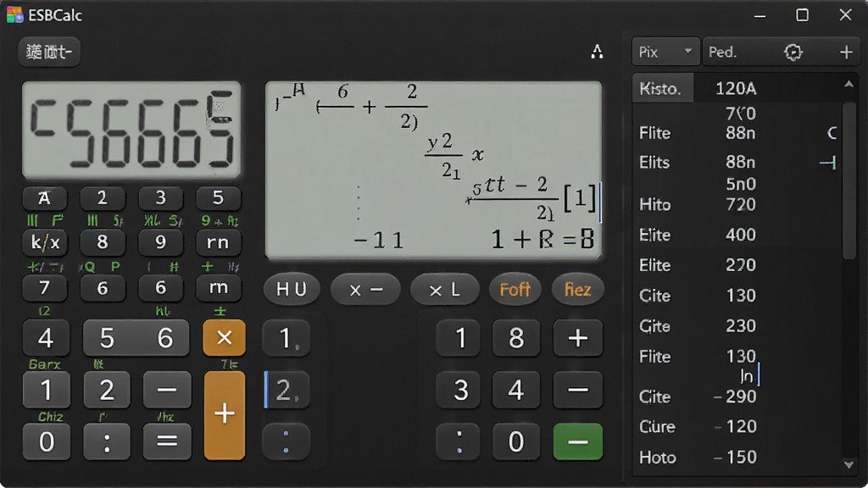Screen dimensions: 868x488
Task: Toggle the orange Foft button
Action: click(x=515, y=290)
